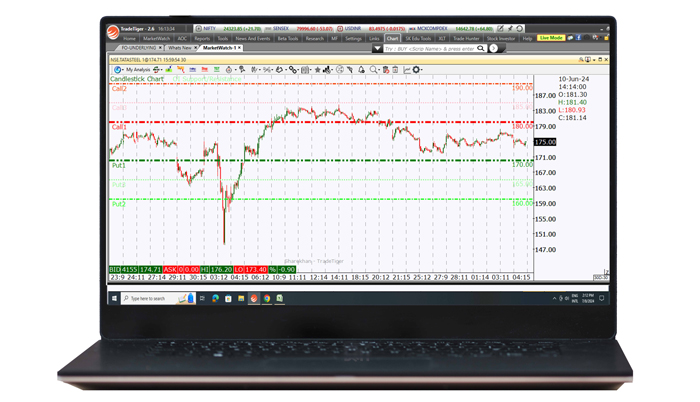Click the Facebook icon in the menu bar

tap(578, 38)
